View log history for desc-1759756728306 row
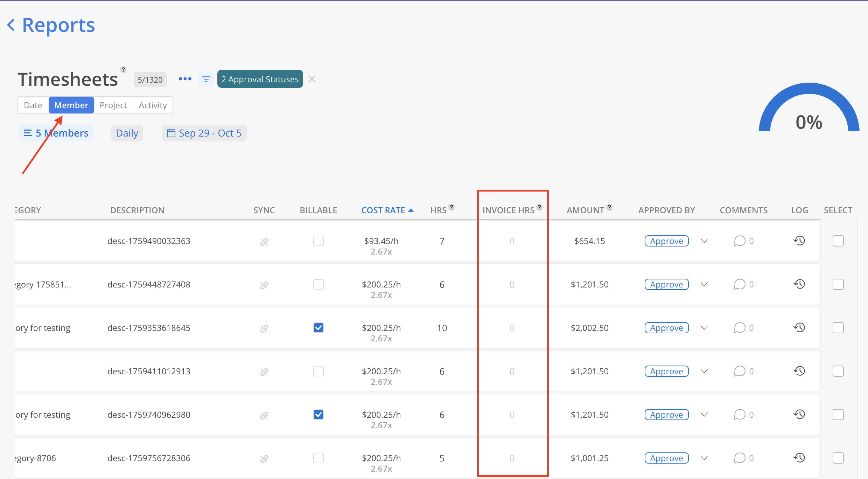 [799, 458]
